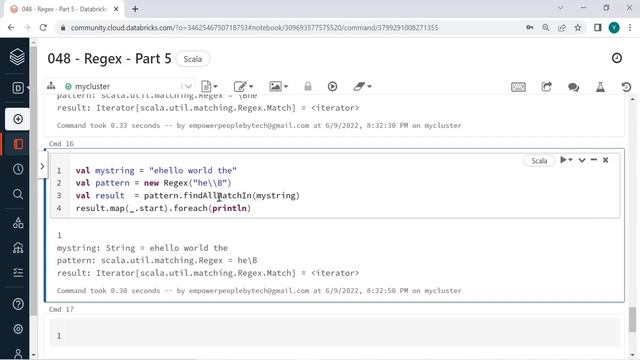The width and height of the screenshot is (640, 360).
Task: Click code line result.map println
Action: pyautogui.click(x=163, y=208)
